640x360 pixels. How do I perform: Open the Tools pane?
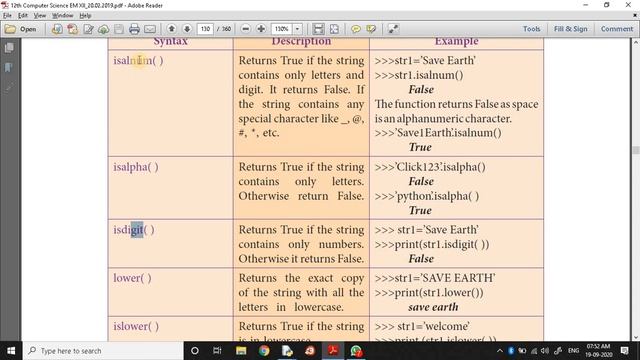point(531,29)
